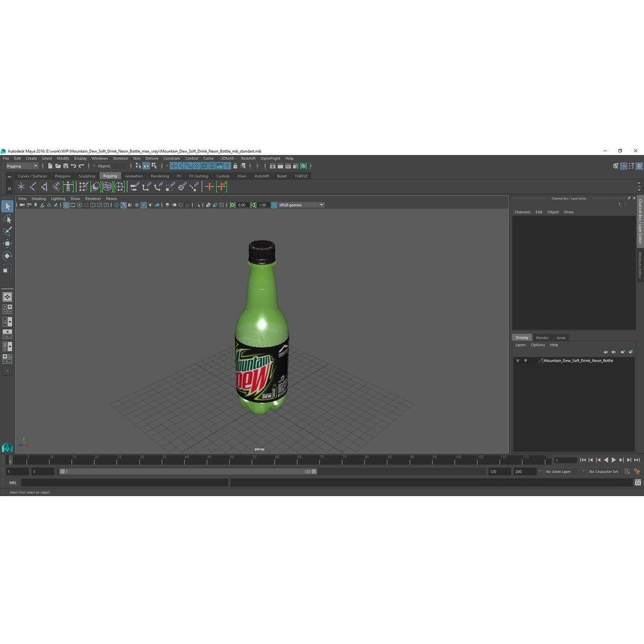Open the Script Editor icon at command line

click(637, 482)
